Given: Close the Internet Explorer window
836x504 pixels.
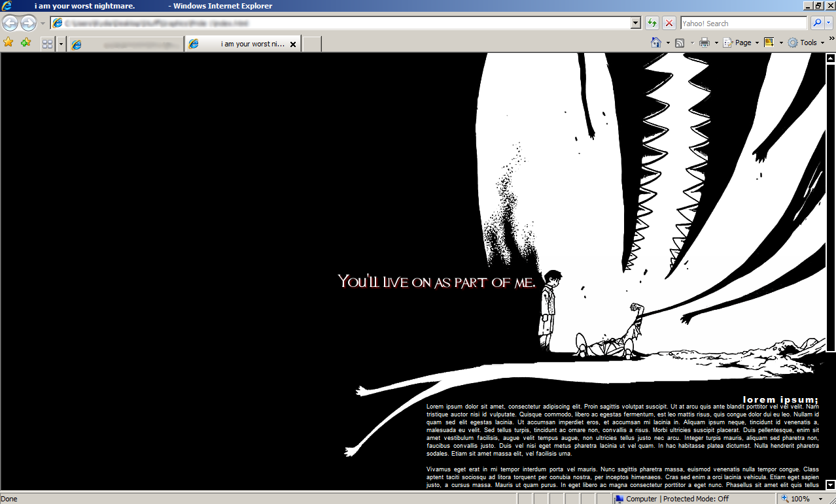Looking at the screenshot, I should coord(829,6).
